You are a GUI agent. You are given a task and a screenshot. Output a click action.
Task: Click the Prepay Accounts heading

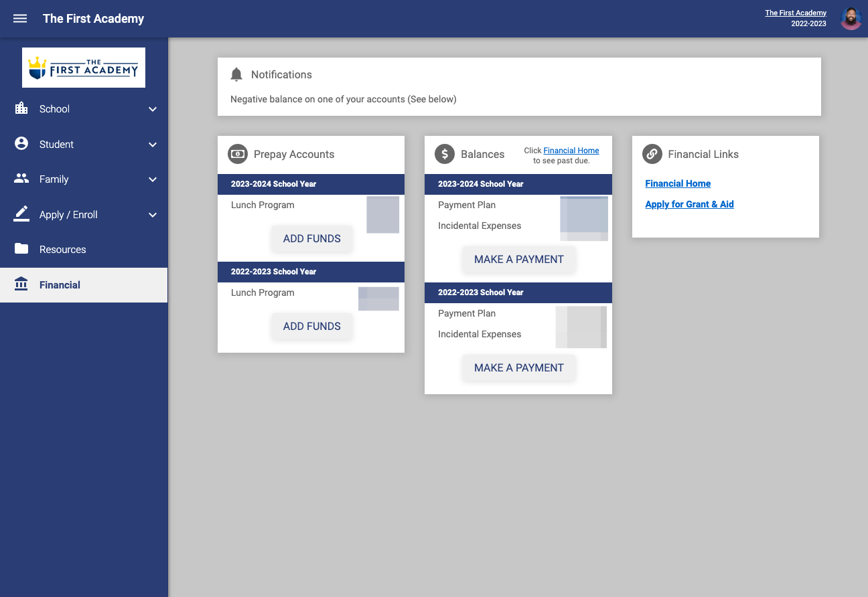click(x=294, y=155)
